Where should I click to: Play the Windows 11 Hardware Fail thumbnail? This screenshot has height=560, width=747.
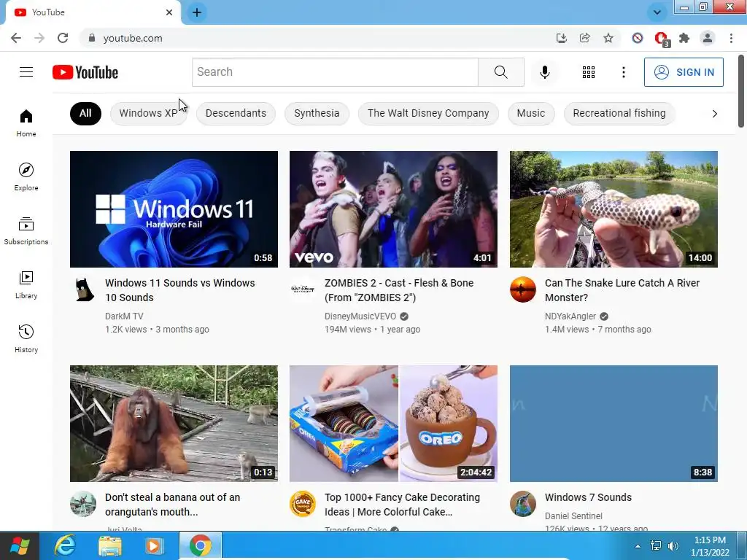[x=174, y=209]
